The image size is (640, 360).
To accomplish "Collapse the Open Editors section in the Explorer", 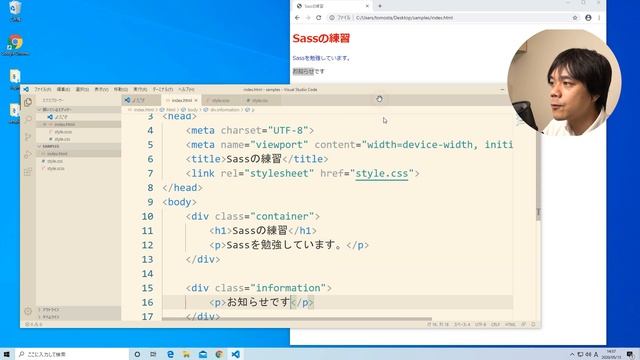I will click(79, 109).
